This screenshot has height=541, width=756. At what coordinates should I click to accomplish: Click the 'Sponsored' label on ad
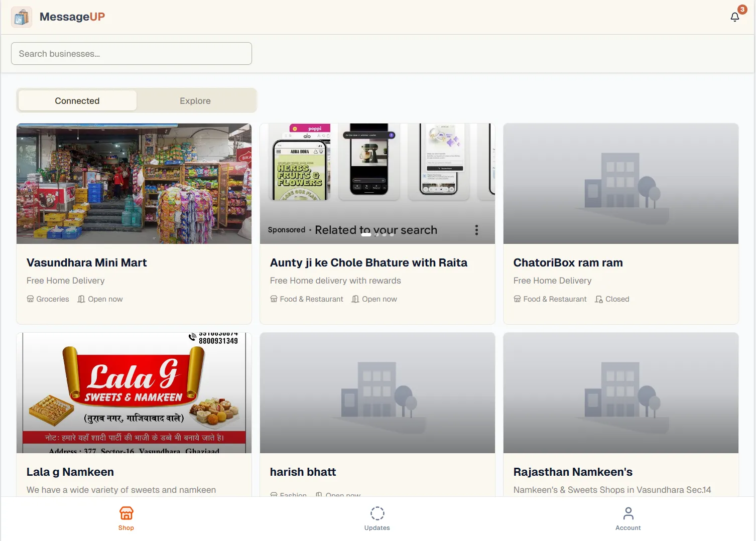pos(287,230)
